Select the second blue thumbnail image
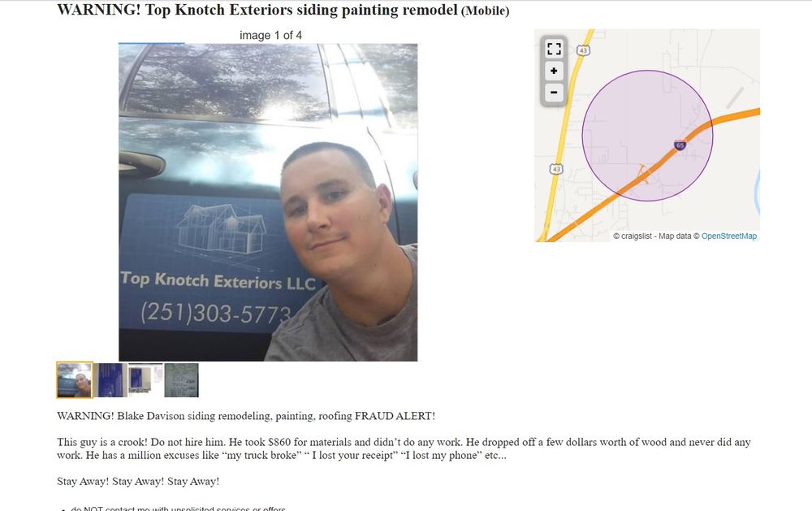Viewport: 812px width, 511px height. pyautogui.click(x=110, y=380)
